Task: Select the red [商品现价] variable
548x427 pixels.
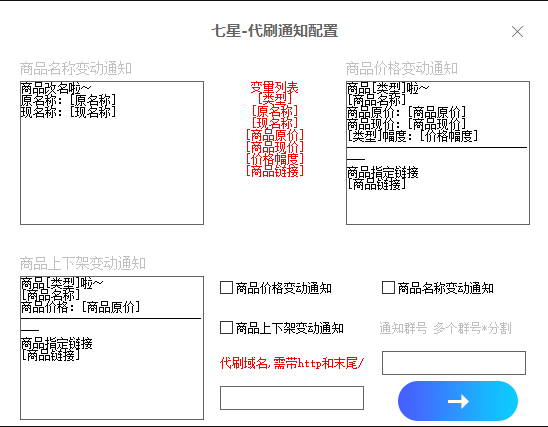Action: pos(275,147)
